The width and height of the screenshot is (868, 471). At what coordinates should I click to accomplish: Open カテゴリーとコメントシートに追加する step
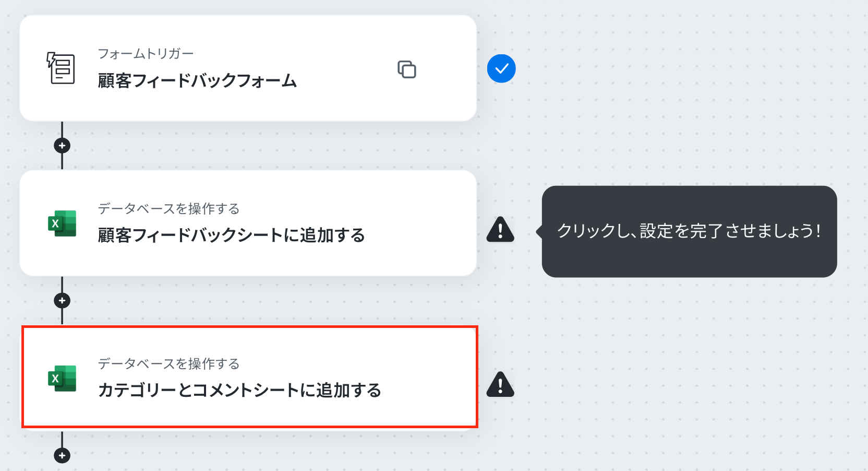(x=249, y=377)
